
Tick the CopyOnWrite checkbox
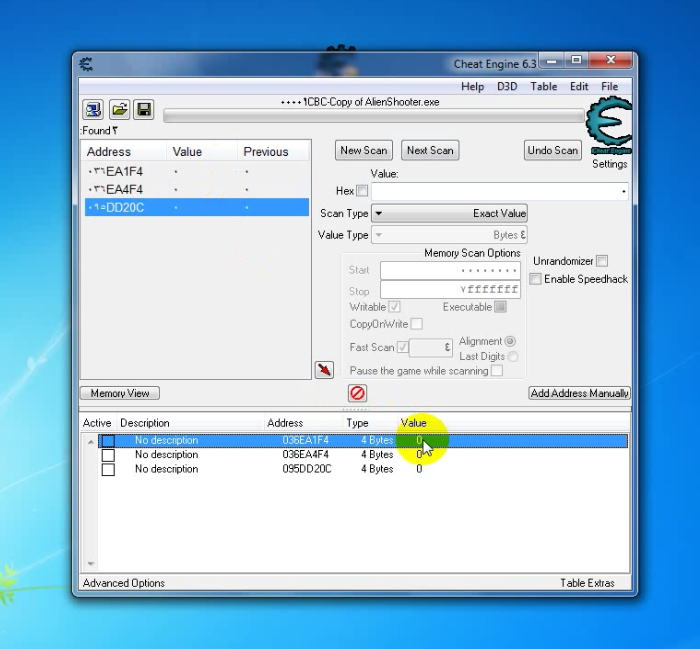(x=416, y=324)
